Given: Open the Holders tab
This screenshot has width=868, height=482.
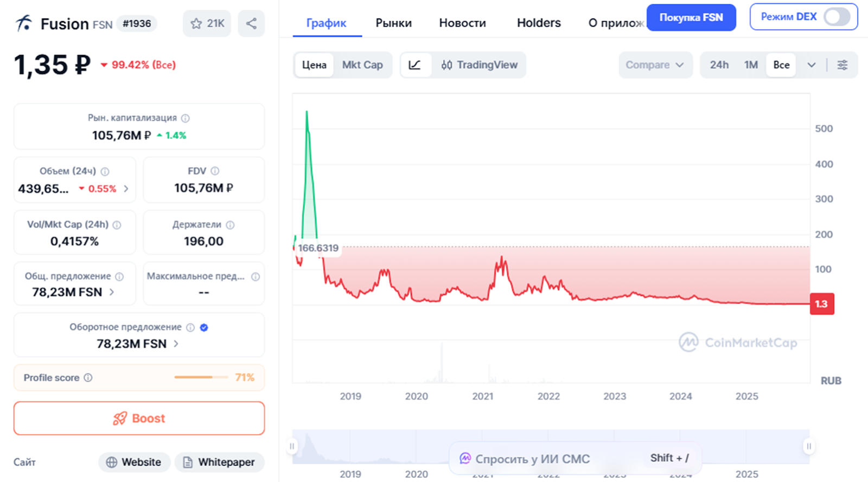Looking at the screenshot, I should (x=539, y=23).
